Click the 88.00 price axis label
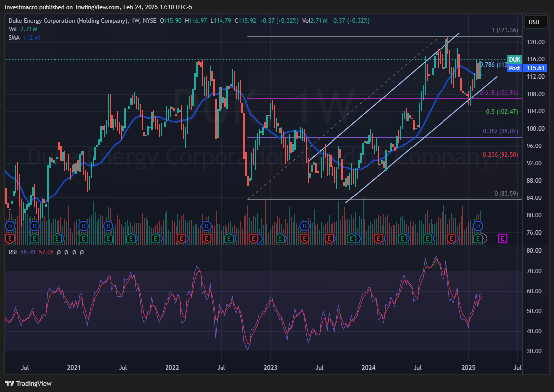 point(535,180)
